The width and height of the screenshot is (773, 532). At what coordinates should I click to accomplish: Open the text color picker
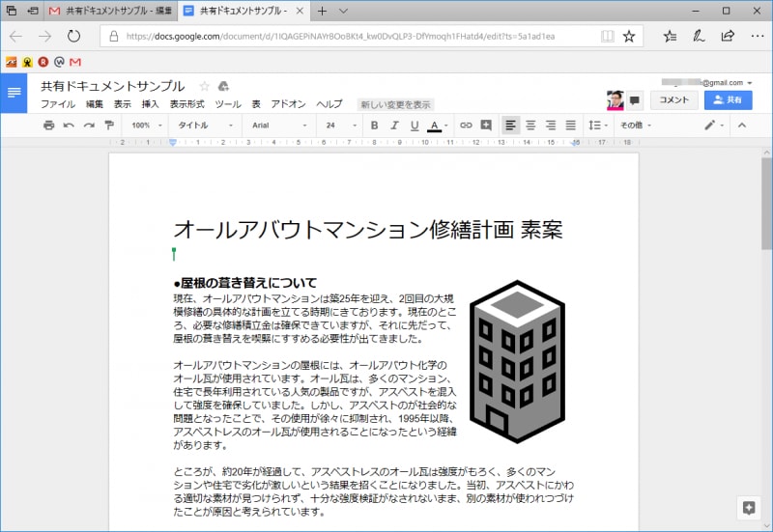point(438,126)
